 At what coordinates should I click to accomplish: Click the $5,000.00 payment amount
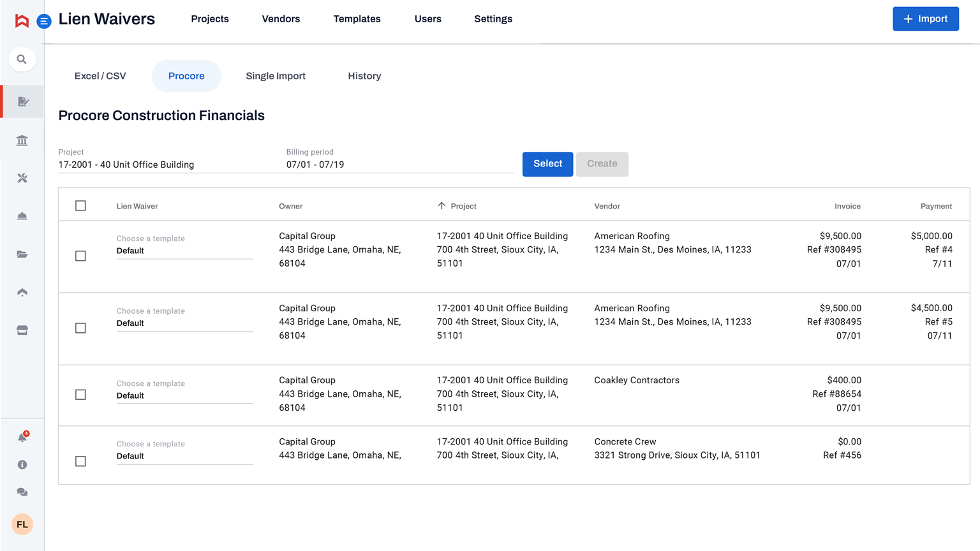coord(932,236)
